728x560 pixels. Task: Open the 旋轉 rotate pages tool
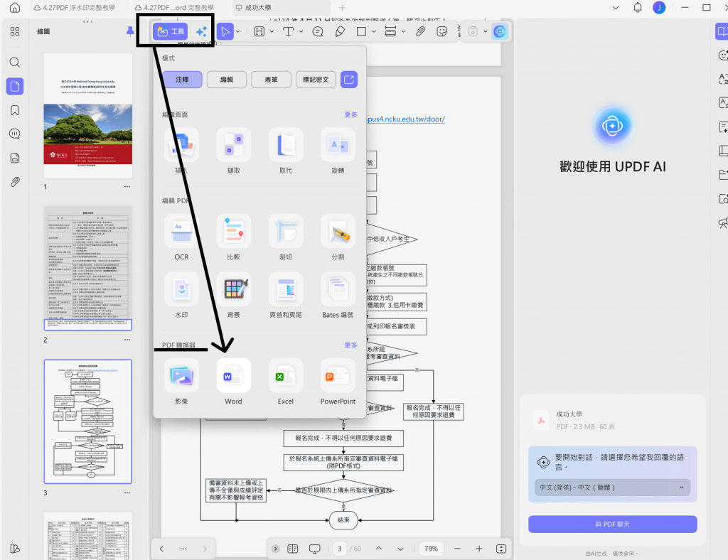pos(338,151)
